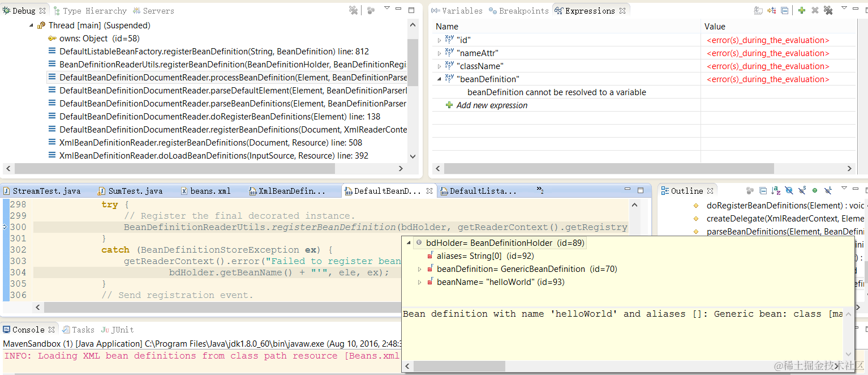Click Remove All Terminated Launches icon in Debug view

tap(353, 10)
